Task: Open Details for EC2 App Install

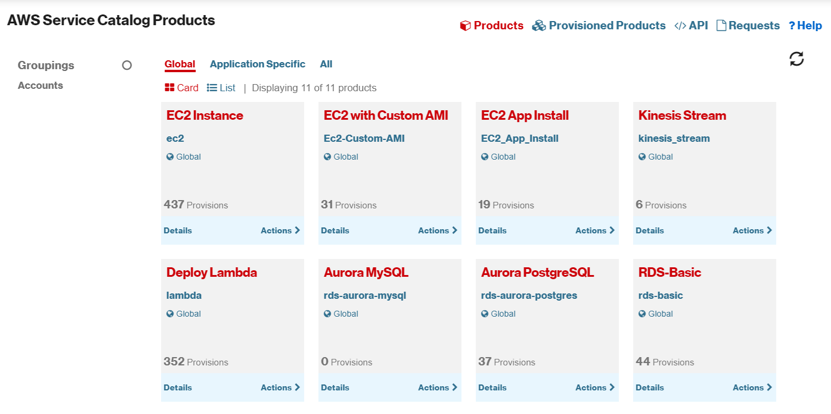Action: (492, 231)
